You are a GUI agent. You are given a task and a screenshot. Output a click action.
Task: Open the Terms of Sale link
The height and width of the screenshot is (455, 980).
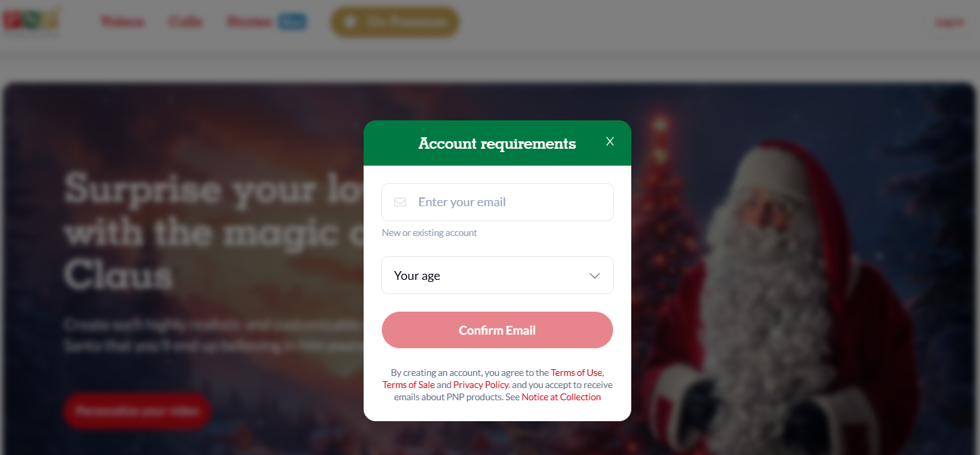tap(408, 385)
